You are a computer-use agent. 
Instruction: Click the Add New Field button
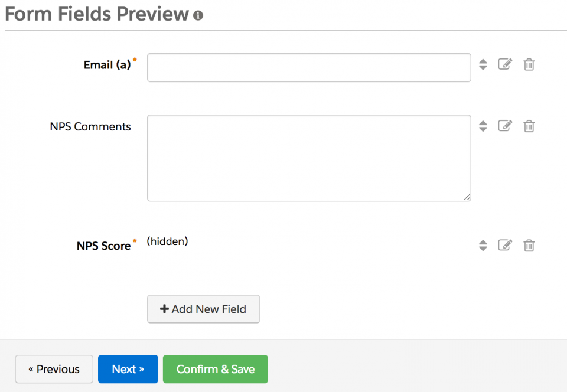[x=203, y=309]
